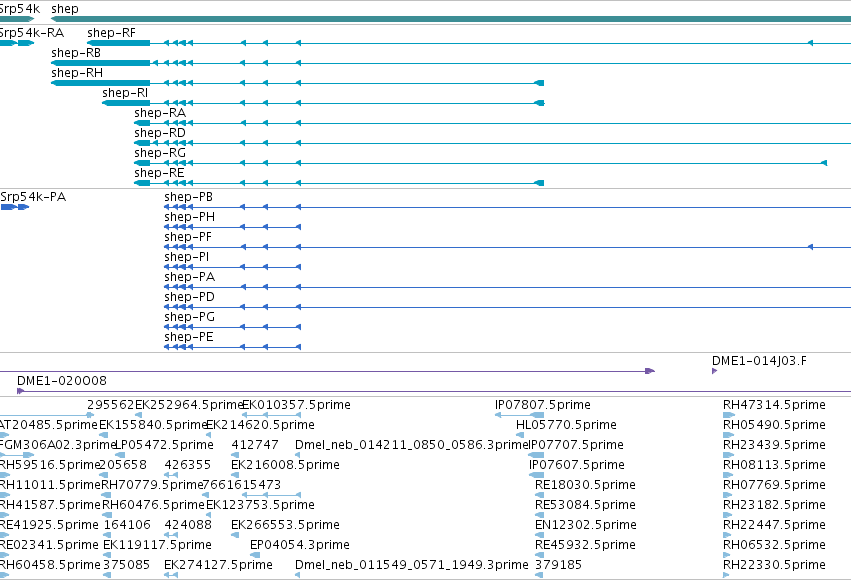This screenshot has height=580, width=851.
Task: Open the RH22330.5prime EST label
Action: pyautogui.click(x=774, y=565)
